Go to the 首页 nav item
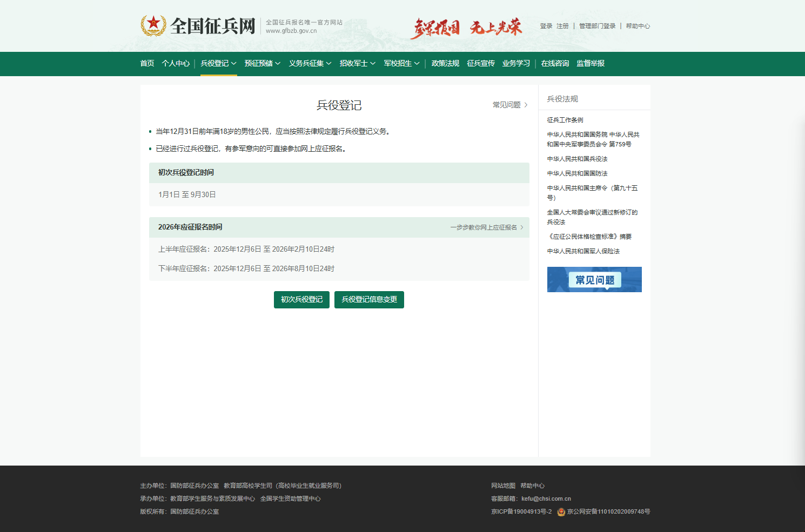Viewport: 805px width, 532px height. coord(147,64)
